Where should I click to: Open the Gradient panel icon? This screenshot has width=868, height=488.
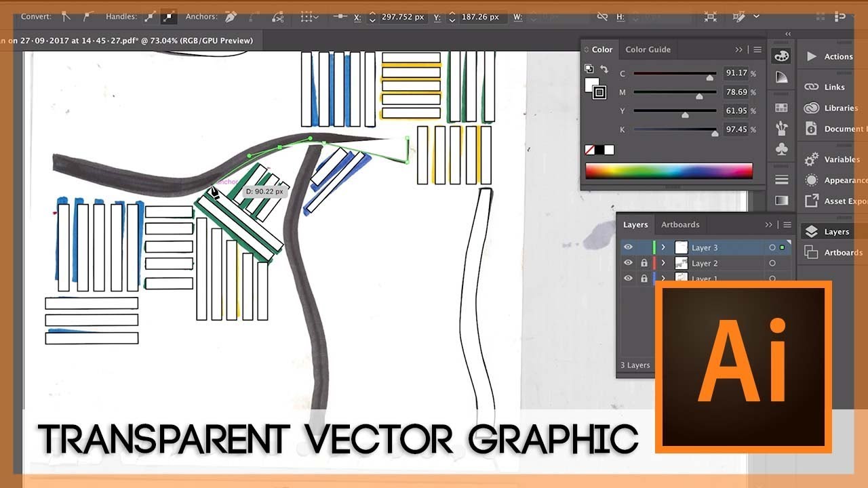(x=781, y=201)
